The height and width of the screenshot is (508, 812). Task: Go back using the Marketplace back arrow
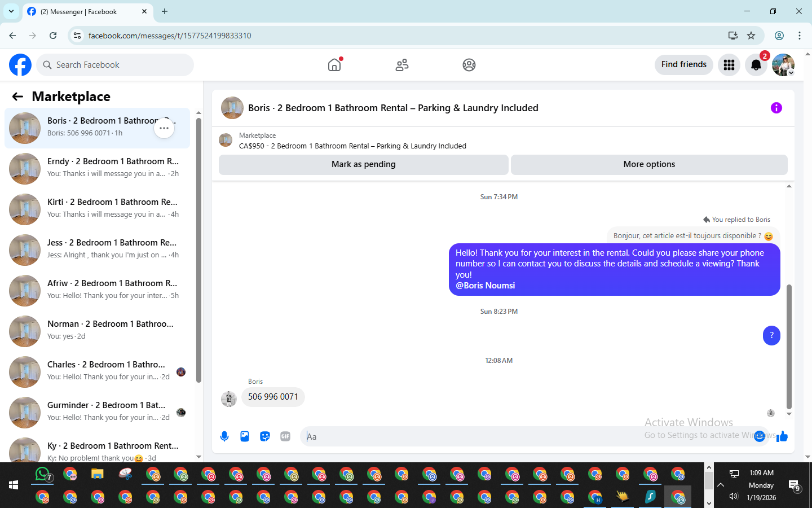[17, 97]
